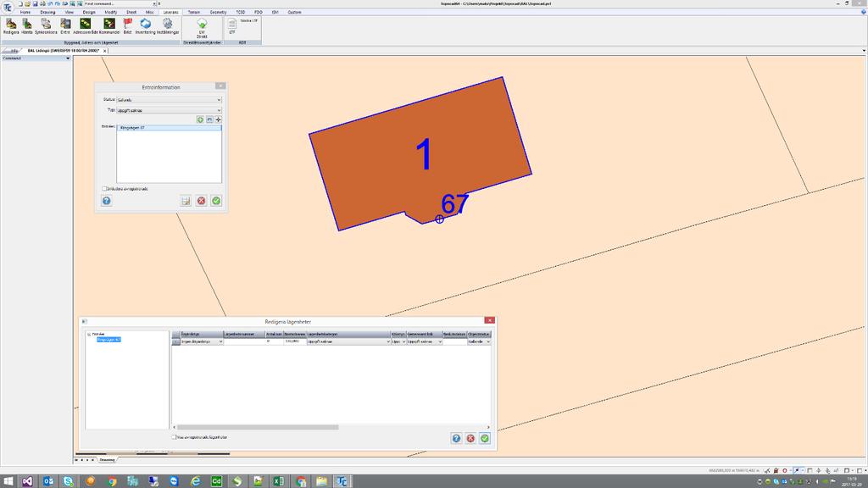Click the Kommundel ribbon icon
Image resolution: width=868 pixels, height=488 pixels.
click(x=109, y=26)
